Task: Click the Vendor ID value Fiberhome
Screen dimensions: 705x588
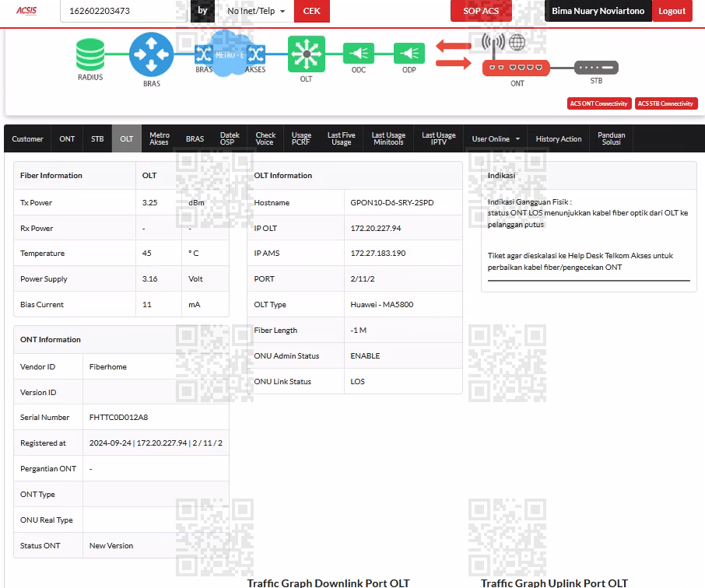Action: [x=108, y=367]
